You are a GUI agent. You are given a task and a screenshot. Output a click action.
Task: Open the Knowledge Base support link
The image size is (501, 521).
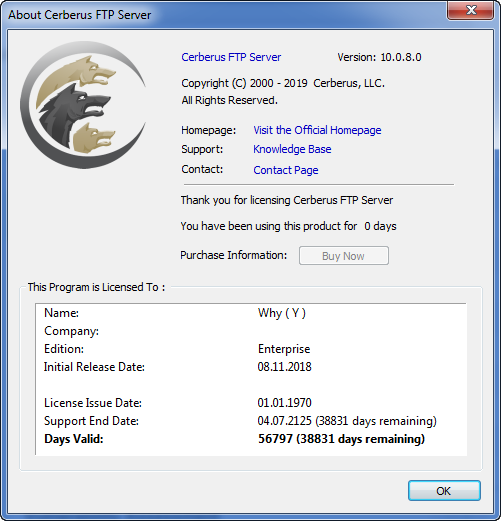[292, 149]
